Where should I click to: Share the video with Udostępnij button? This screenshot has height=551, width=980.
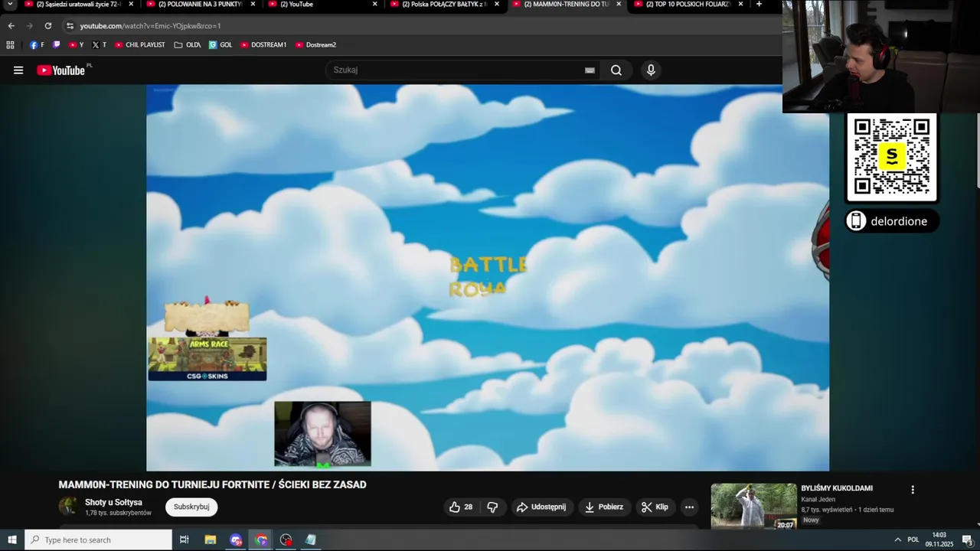click(x=541, y=507)
